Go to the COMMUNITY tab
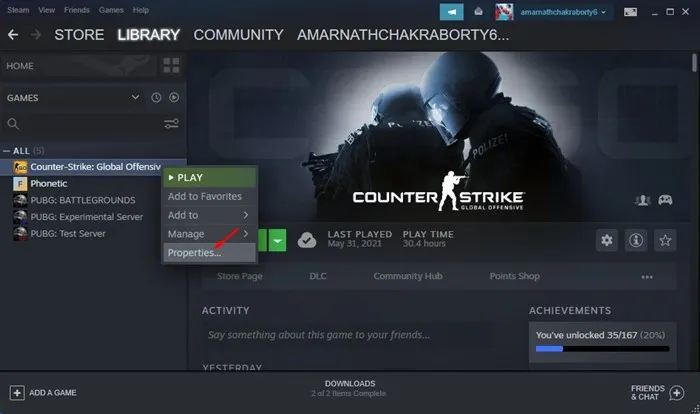The height and width of the screenshot is (414, 700). click(x=238, y=35)
